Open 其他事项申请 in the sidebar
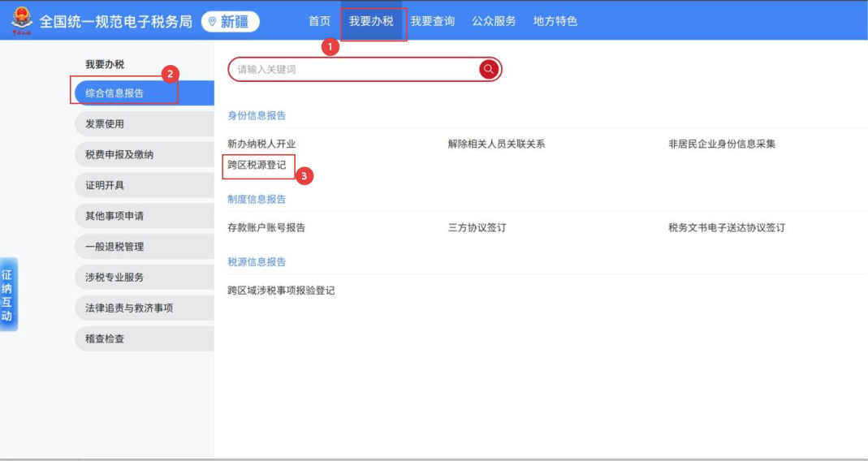868x461 pixels. 144,216
